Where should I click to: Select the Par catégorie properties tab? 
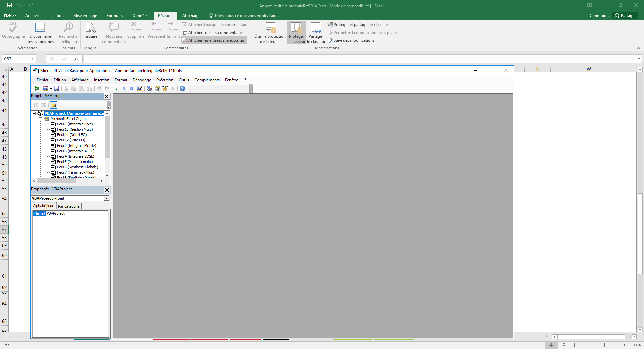tap(69, 206)
